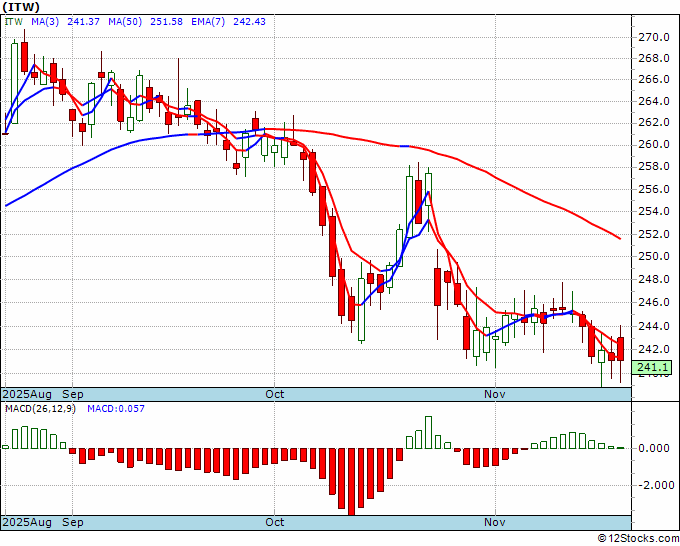Click the 2025Aug label on price chart axis
The image size is (680, 546).
coord(27,394)
